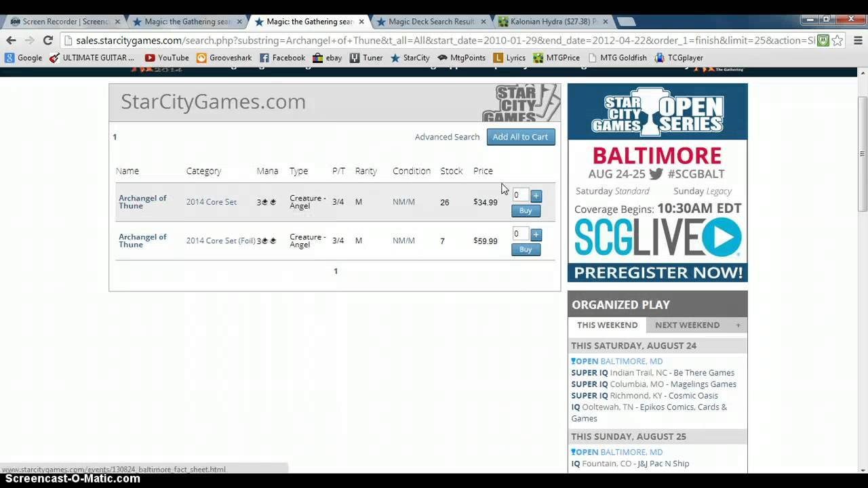This screenshot has width=868, height=488.
Task: Click the Star City Games logo in header
Action: [x=521, y=103]
